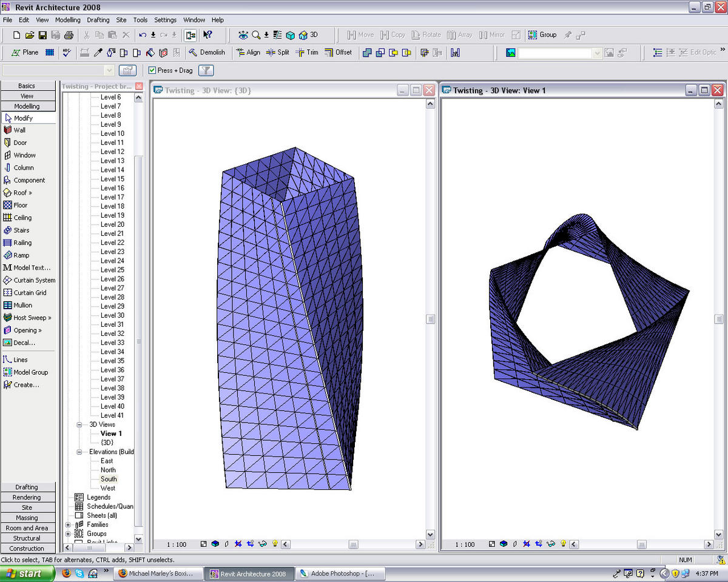Open the Modelling menu
728x582 pixels.
coord(67,20)
